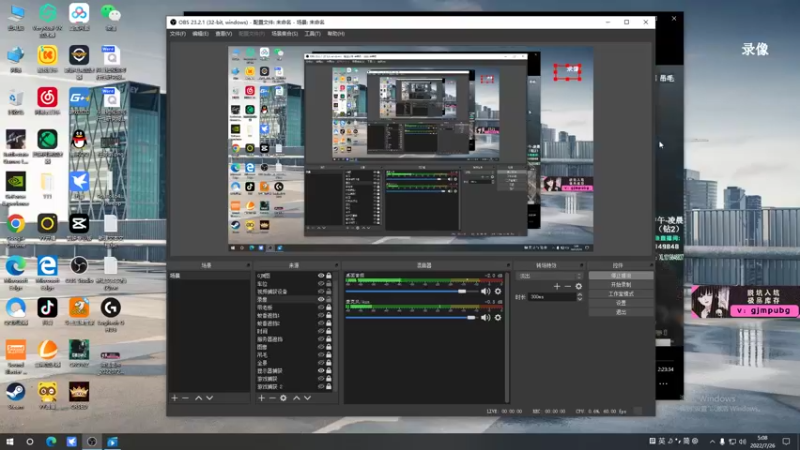Switch to the OBS taskbar icon
This screenshot has width=800, height=450.
coord(92,442)
